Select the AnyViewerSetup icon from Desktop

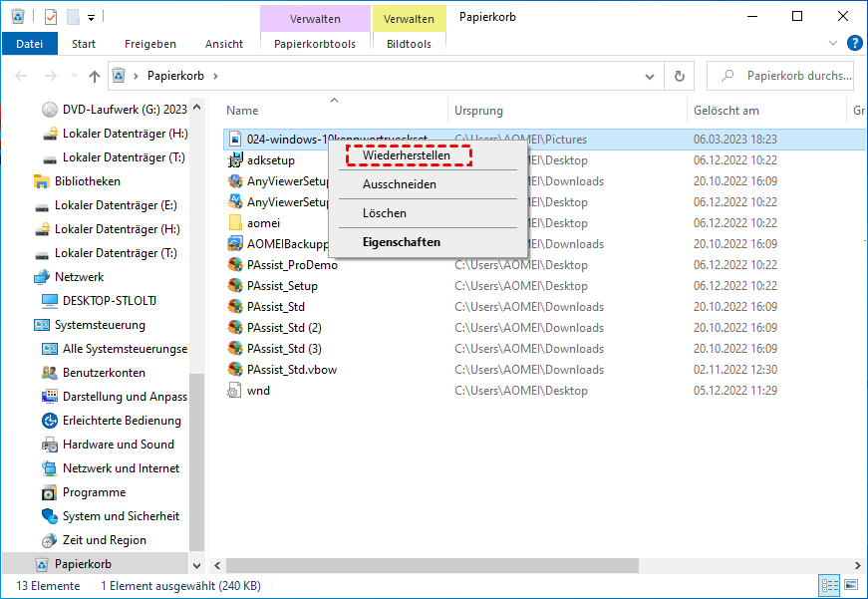click(x=235, y=202)
